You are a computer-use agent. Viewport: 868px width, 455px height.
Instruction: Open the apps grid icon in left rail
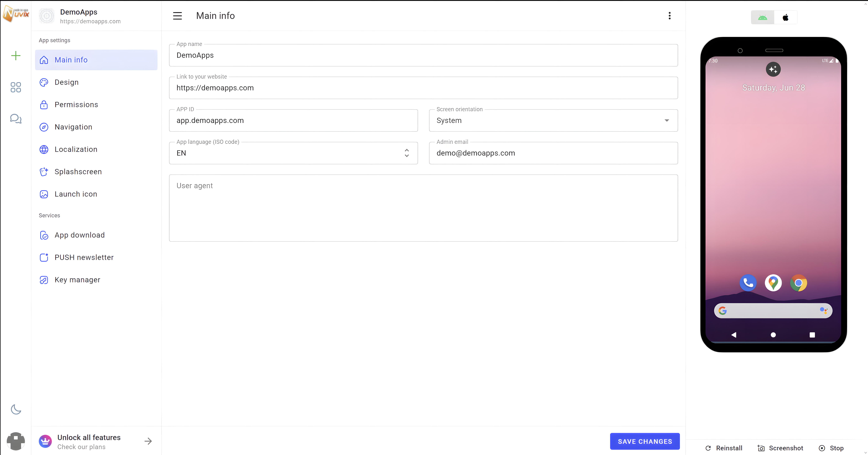pos(16,87)
